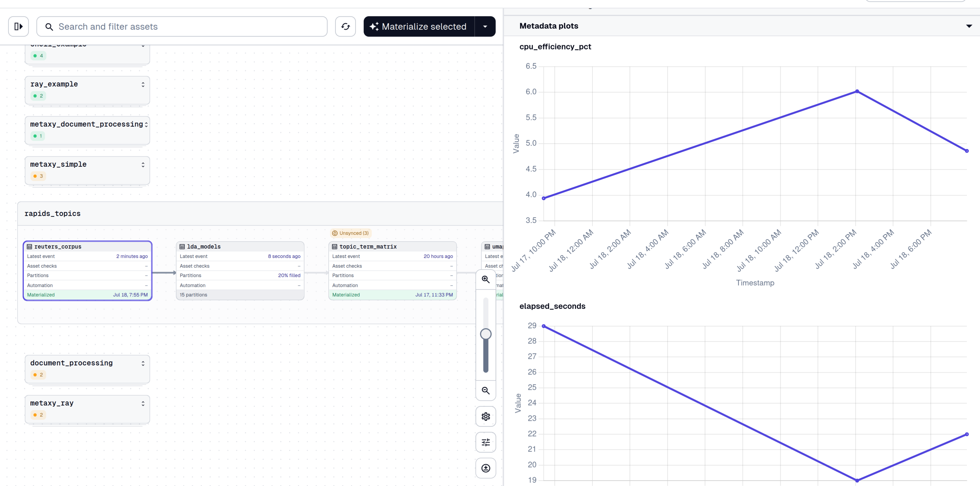Click the lda_models table icon
980x486 pixels.
(182, 246)
